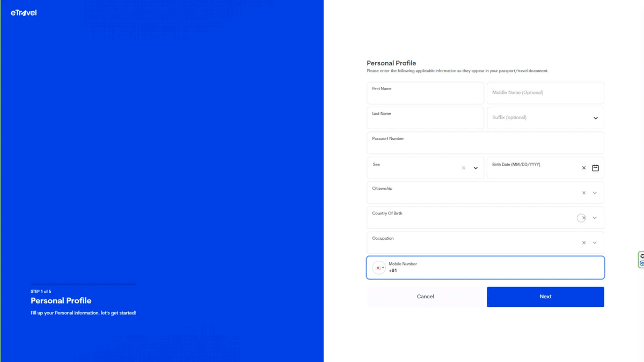Click the floating widget at right edge
This screenshot has height=362, width=644.
coord(641,260)
